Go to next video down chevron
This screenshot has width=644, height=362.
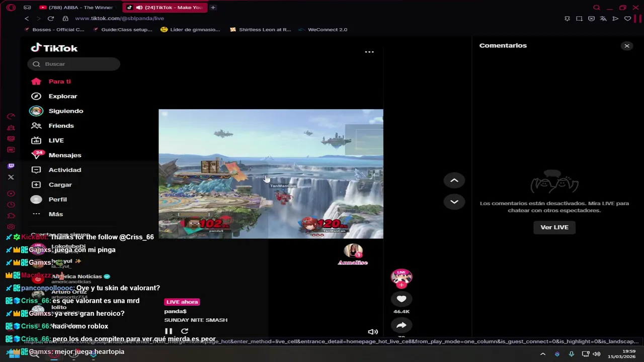(454, 202)
